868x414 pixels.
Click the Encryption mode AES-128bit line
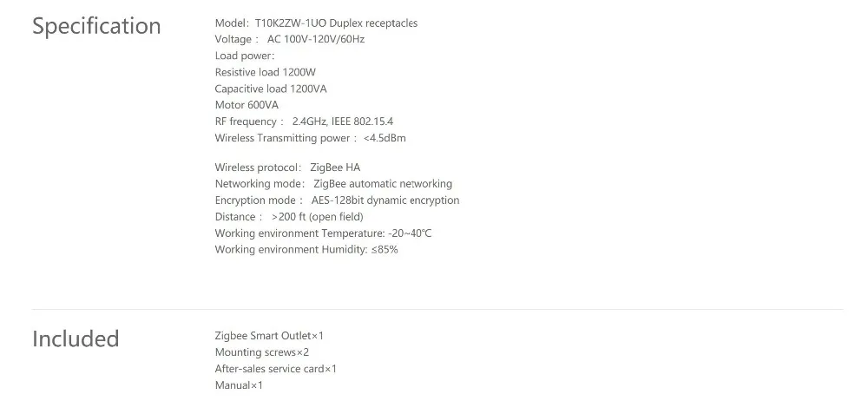[337, 200]
